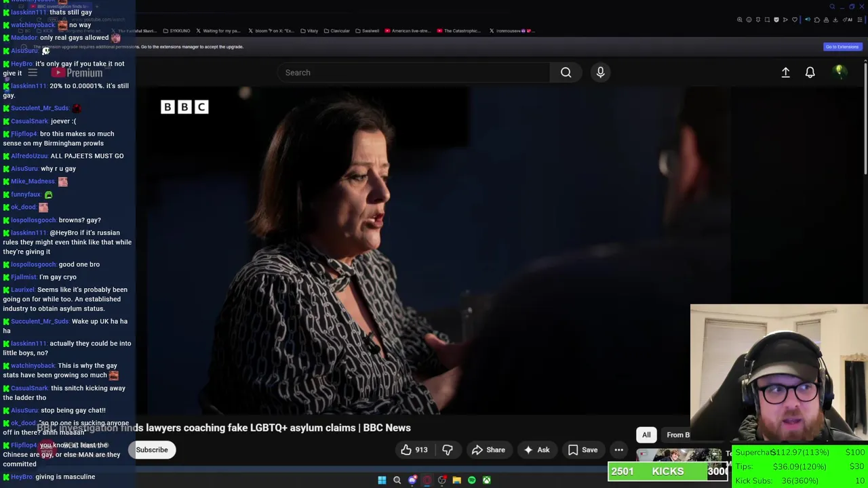Open the ironmouse bookmark
Screen dimensions: 868x488
tap(512, 30)
